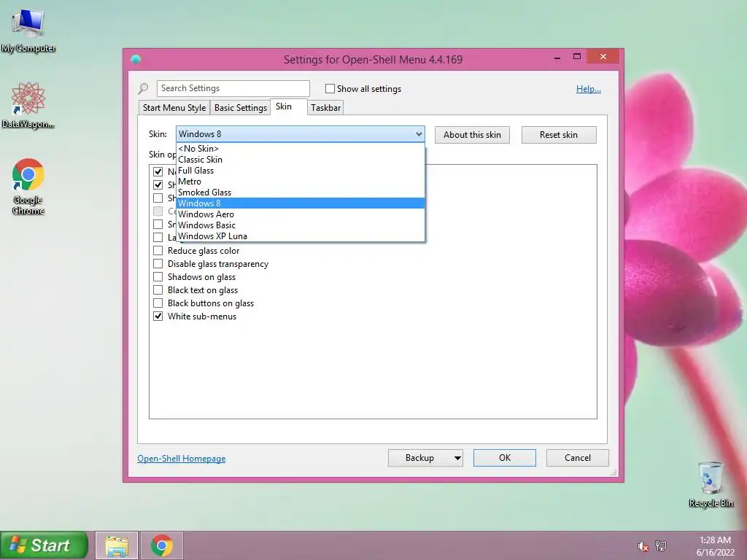Close the Open-Shell settings window
Screen dimensions: 747x560
pos(603,57)
